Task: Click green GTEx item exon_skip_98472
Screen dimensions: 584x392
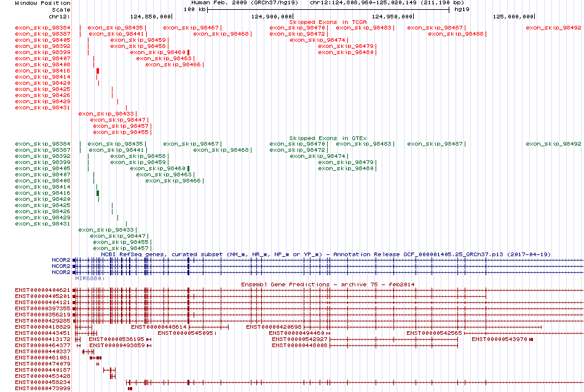Action: point(297,150)
